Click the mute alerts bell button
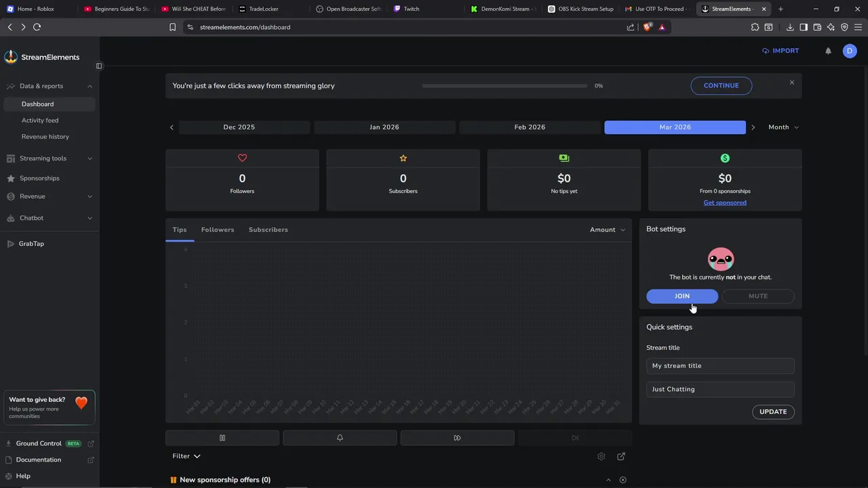The width and height of the screenshot is (868, 488). [340, 438]
